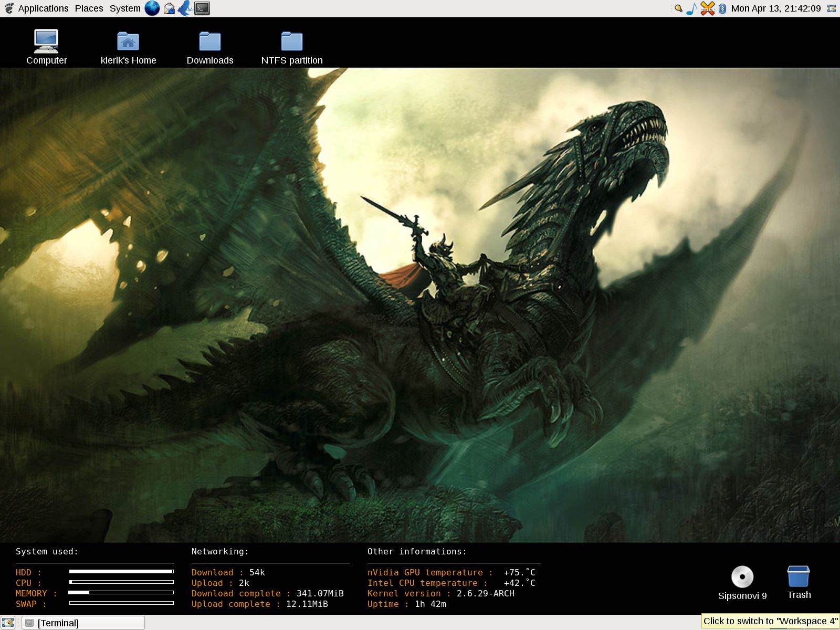Click the 'Kernel version : 2.6.29-ARCH' line

pos(441,593)
